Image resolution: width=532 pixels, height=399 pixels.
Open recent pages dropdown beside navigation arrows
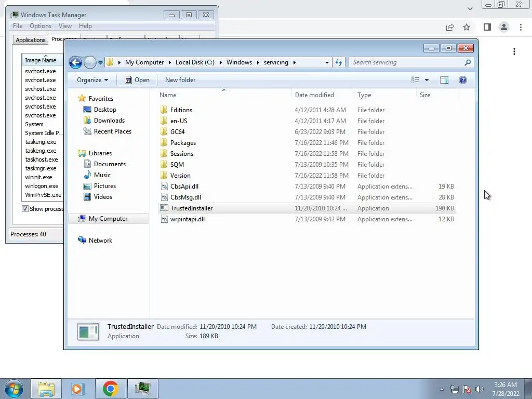(100, 63)
